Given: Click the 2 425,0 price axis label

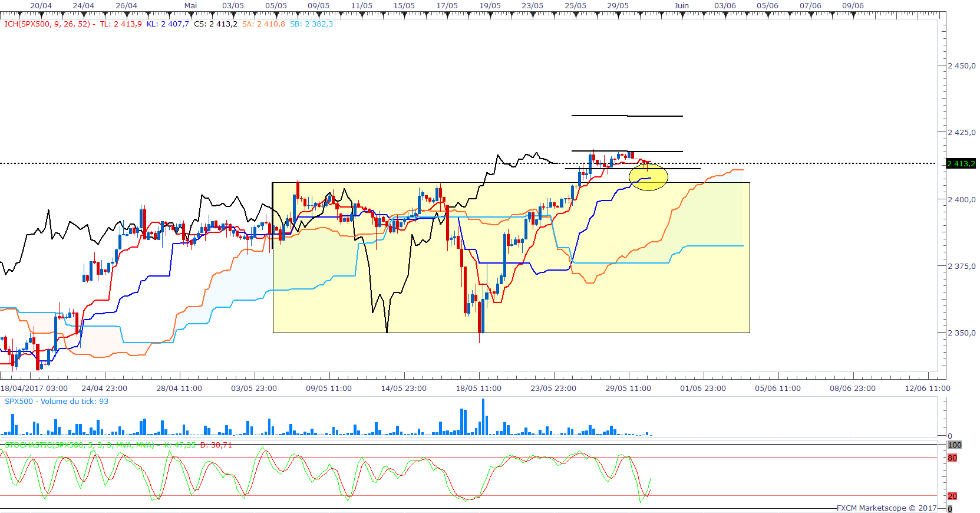Looking at the screenshot, I should (x=961, y=133).
